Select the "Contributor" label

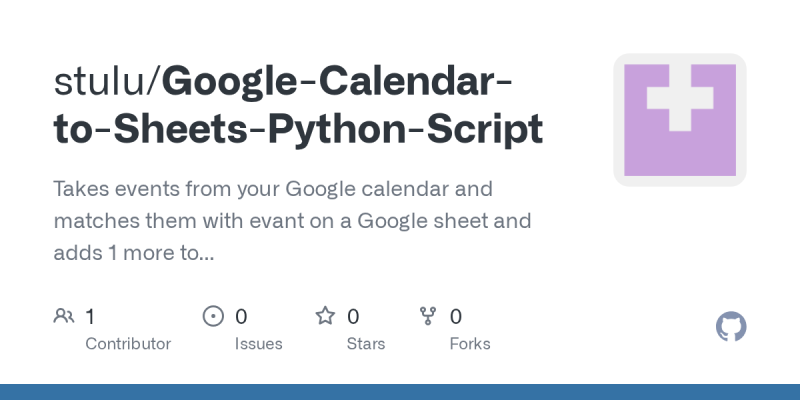pos(128,344)
